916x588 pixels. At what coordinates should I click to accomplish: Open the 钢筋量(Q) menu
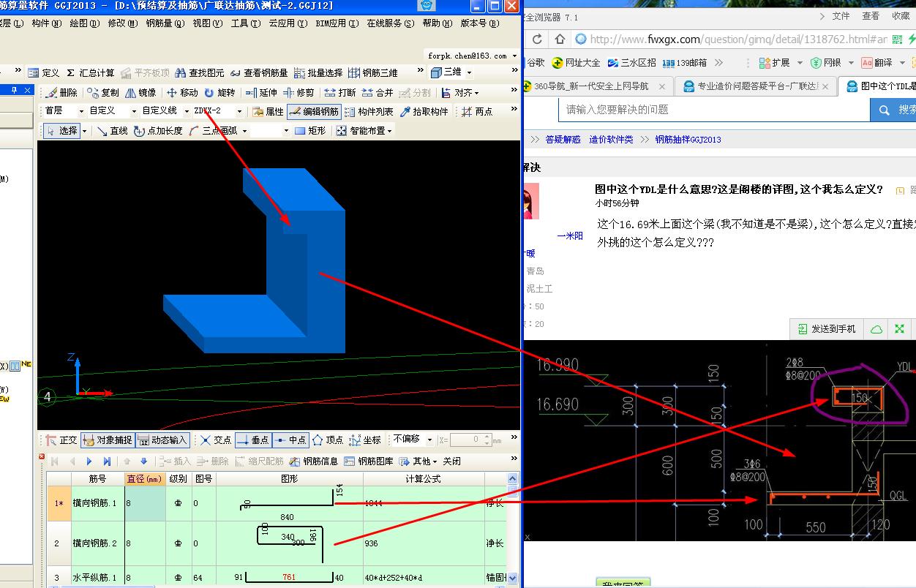tap(165, 23)
